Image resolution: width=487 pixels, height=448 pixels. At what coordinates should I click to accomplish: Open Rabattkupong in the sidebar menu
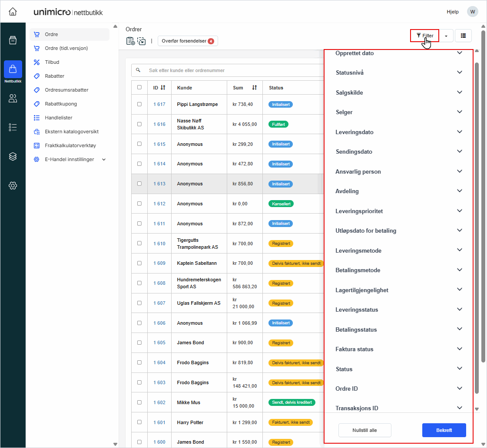coord(61,104)
